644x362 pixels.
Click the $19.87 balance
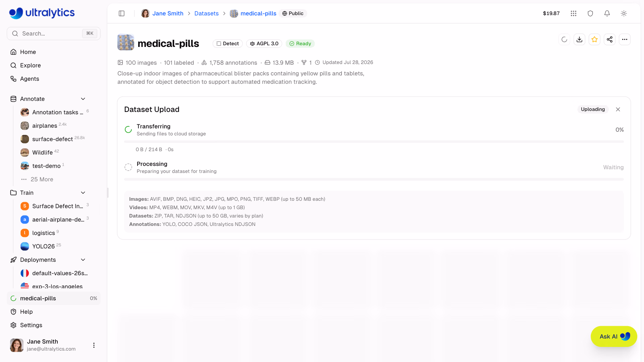[x=551, y=13]
